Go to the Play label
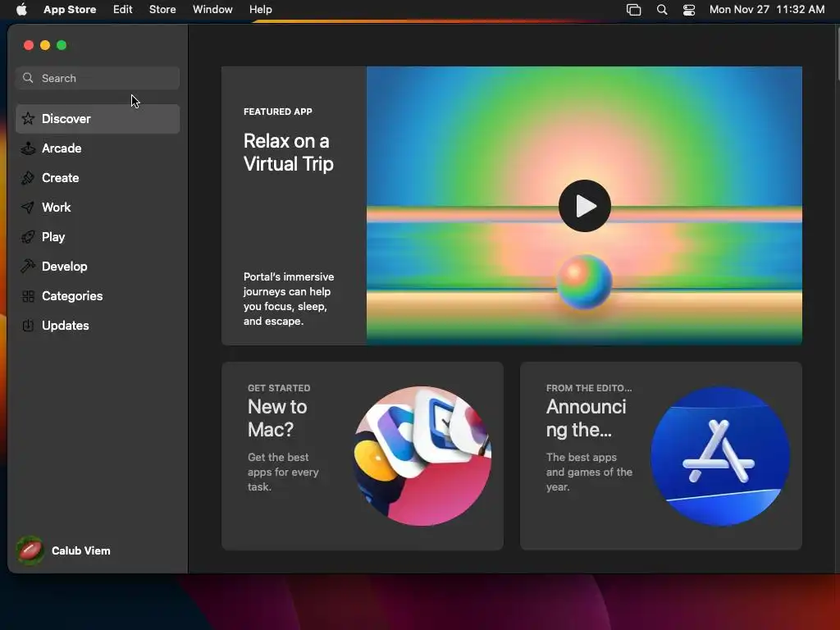 click(x=53, y=237)
